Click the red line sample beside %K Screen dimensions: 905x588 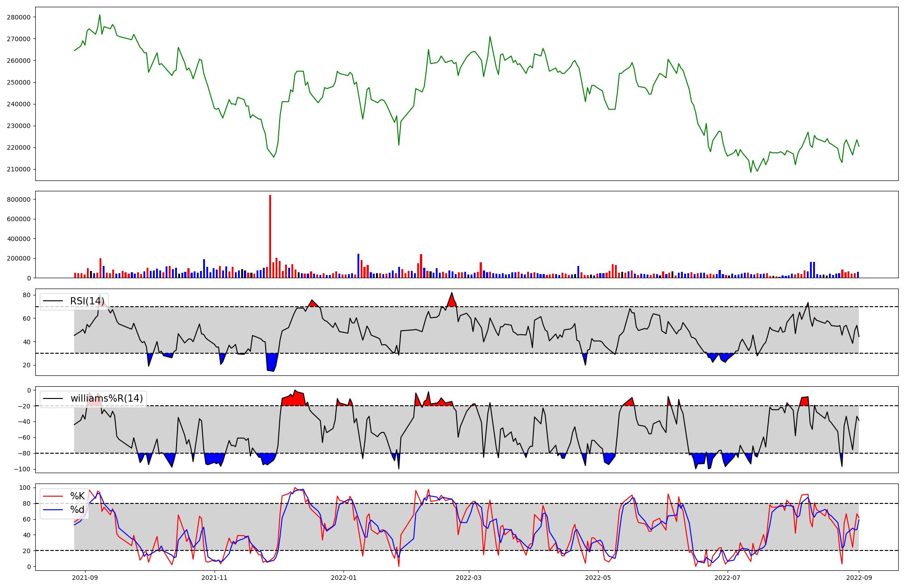pyautogui.click(x=52, y=496)
